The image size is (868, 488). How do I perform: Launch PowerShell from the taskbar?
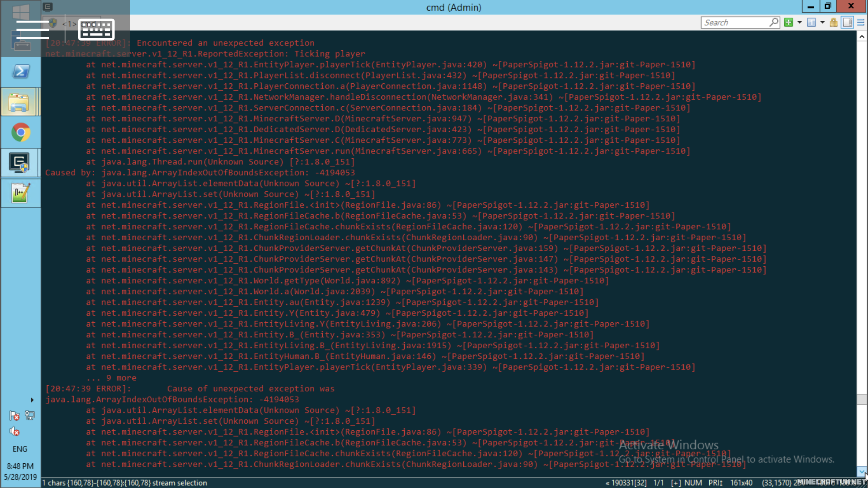[20, 72]
